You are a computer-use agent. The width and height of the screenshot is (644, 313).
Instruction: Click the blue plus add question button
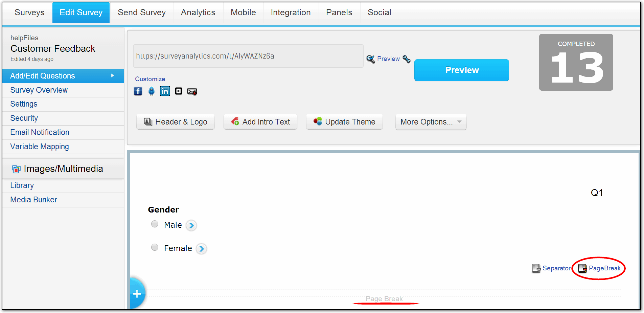137,293
